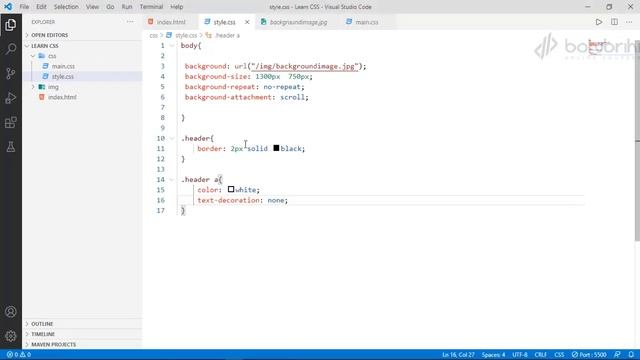Click the VS Code logo icon

coord(8,7)
